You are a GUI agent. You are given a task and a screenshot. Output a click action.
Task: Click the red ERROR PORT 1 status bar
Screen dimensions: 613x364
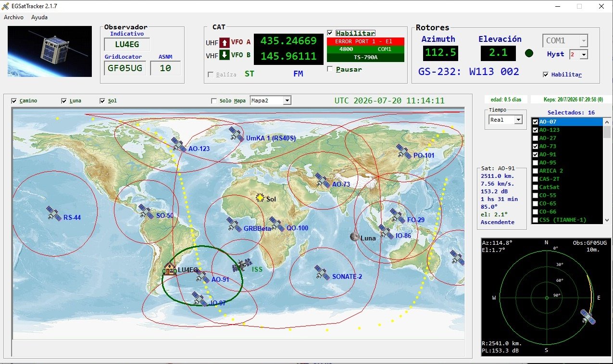tap(365, 41)
